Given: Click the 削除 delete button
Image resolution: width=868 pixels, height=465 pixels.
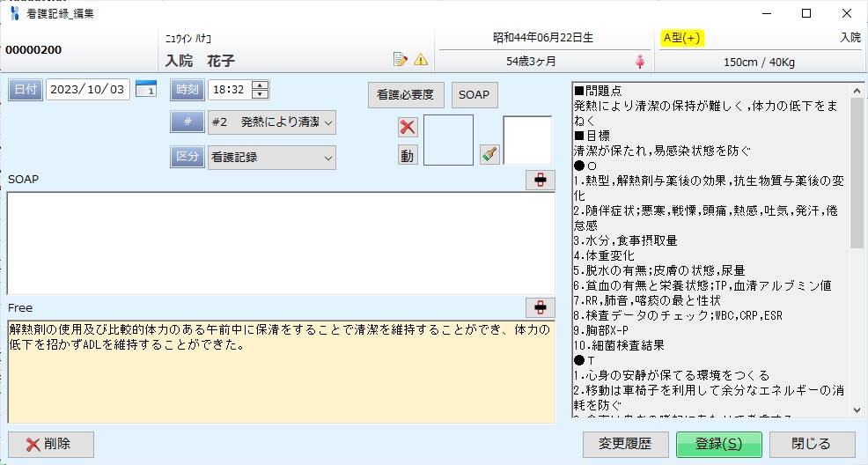Looking at the screenshot, I should click(x=51, y=445).
